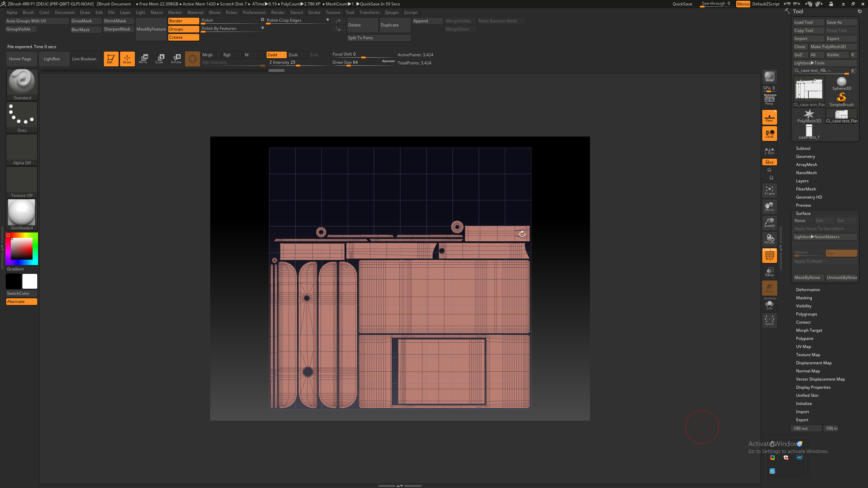Adjust the Draw Size slider
The height and width of the screenshot is (488, 868).
tap(363, 63)
